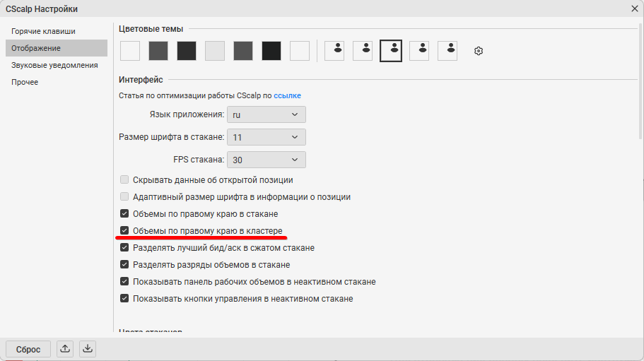
Task: Open the Размер шрифта в стакане dropdown
Action: (266, 137)
